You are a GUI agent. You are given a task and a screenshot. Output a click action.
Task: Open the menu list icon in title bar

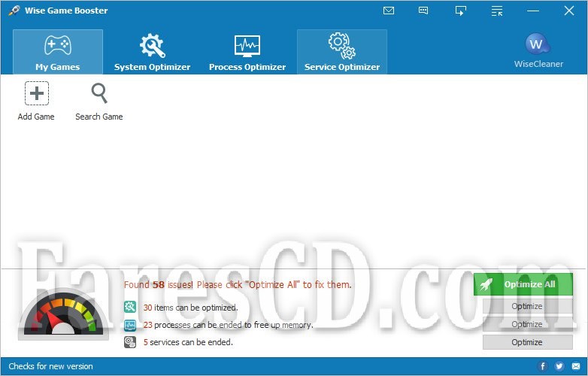(497, 11)
